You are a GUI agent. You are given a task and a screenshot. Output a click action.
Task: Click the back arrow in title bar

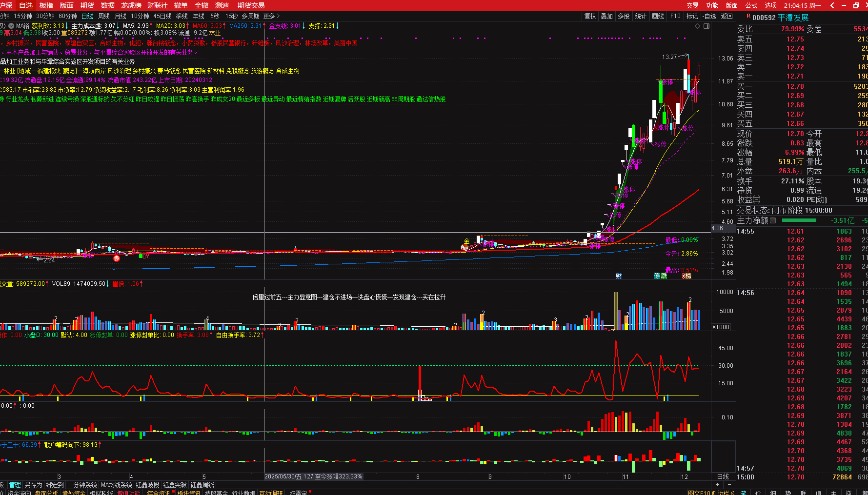point(832,5)
